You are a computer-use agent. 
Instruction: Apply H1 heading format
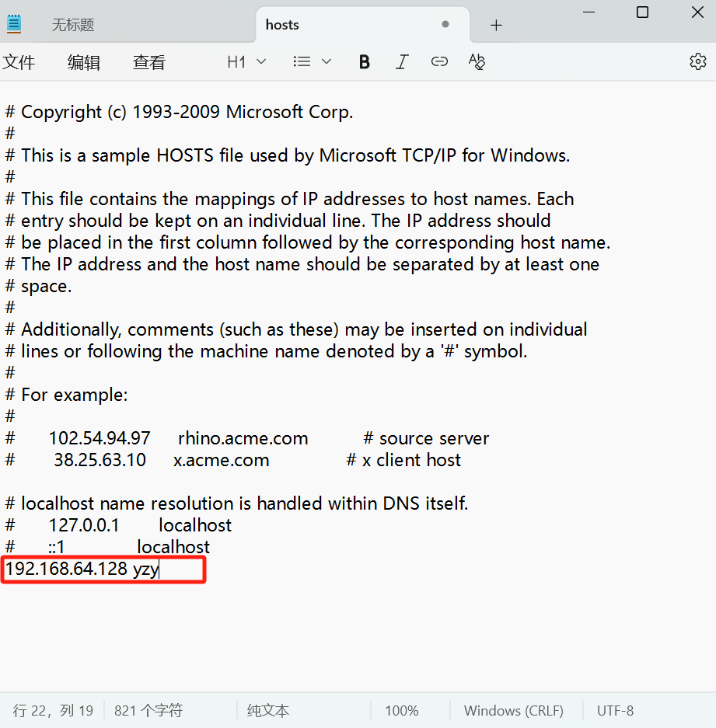236,61
